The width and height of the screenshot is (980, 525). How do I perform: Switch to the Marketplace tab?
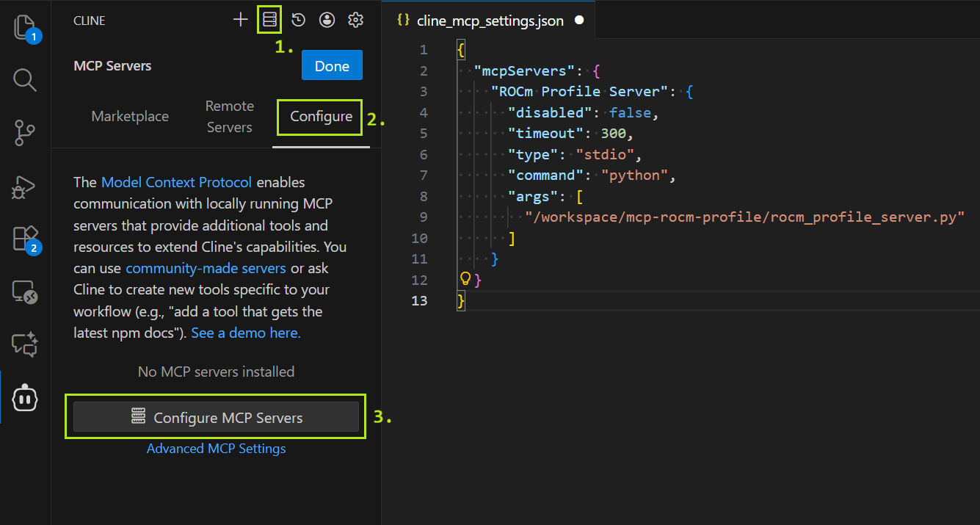[130, 117]
